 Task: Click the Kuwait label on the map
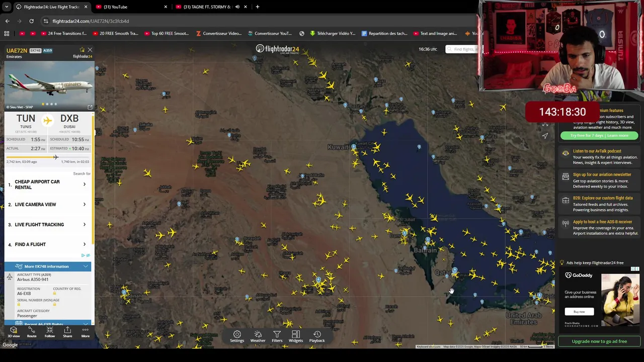(338, 147)
